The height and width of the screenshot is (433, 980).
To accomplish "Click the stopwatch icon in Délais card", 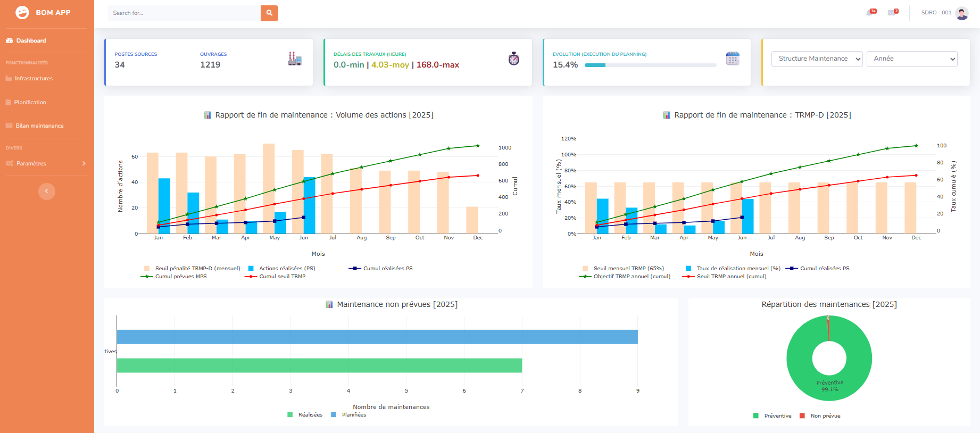I will [x=513, y=59].
